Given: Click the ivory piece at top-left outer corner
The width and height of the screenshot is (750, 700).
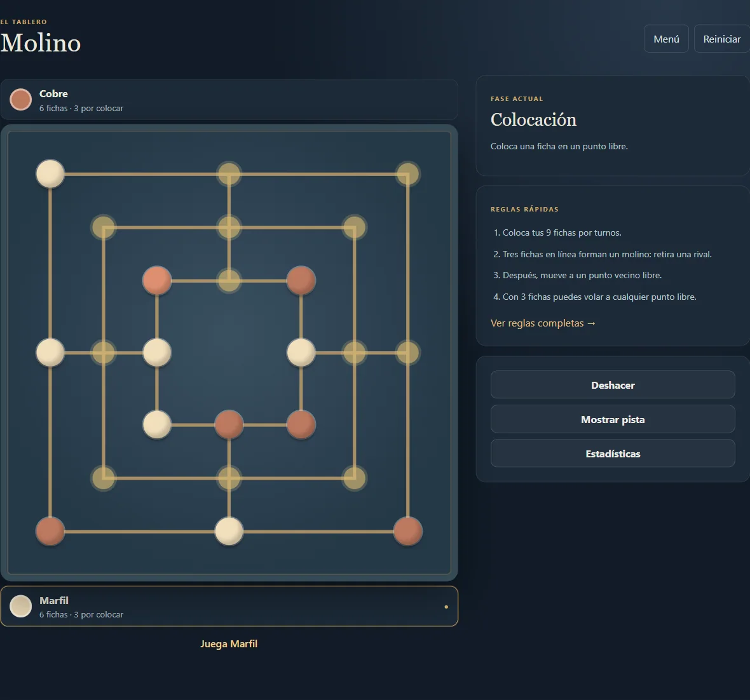Looking at the screenshot, I should pyautogui.click(x=50, y=174).
